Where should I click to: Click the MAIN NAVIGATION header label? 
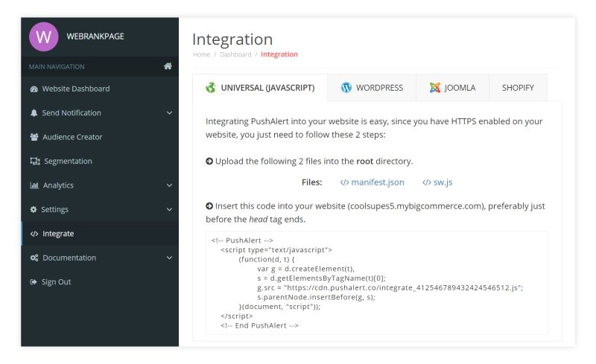point(57,66)
